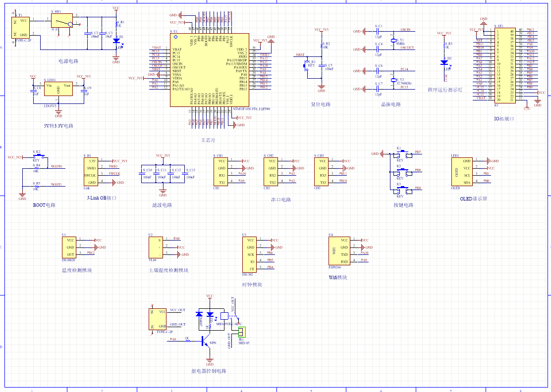Click the BOOT0 net label

pos(56,166)
